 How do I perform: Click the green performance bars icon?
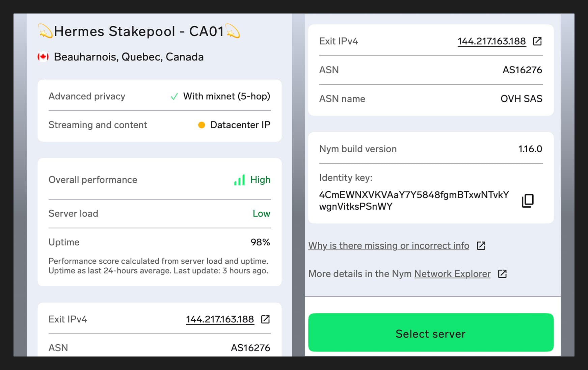pyautogui.click(x=239, y=180)
